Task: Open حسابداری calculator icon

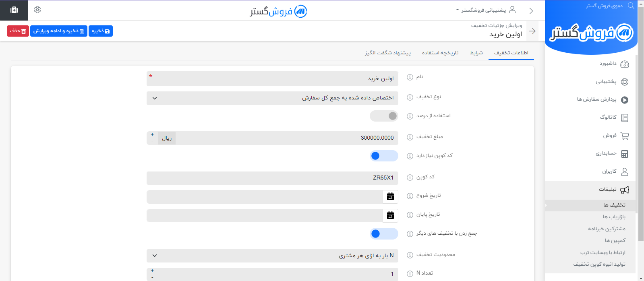Action: (x=625, y=154)
